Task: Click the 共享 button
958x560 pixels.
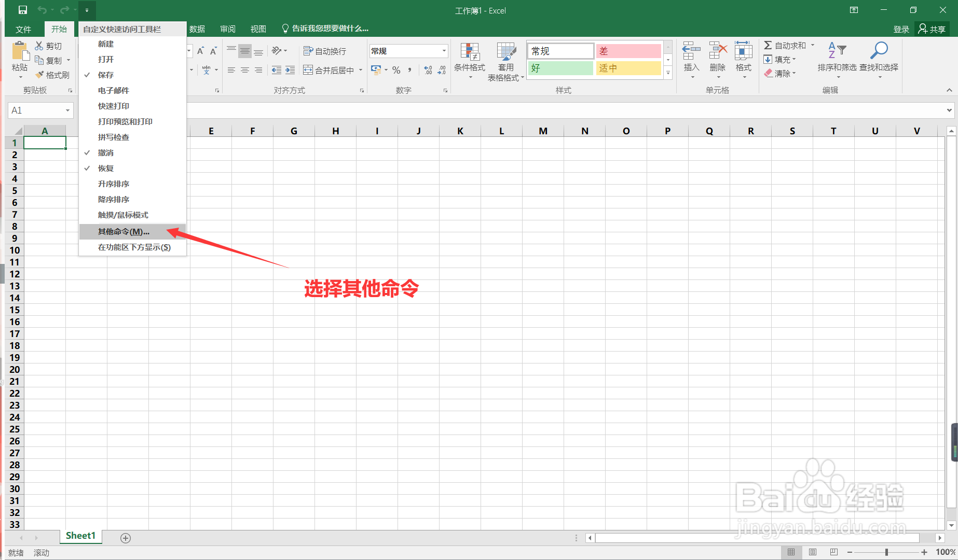Action: click(x=932, y=29)
